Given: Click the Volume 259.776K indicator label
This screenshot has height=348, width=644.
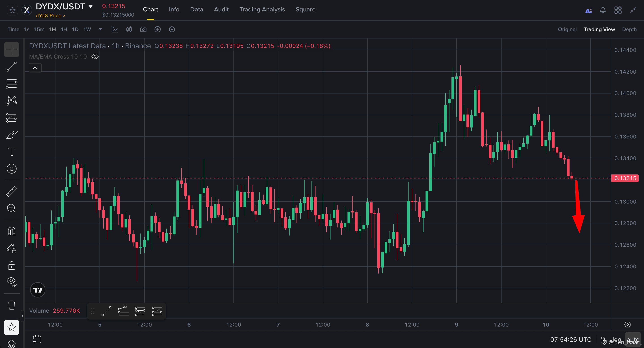Looking at the screenshot, I should tap(54, 310).
